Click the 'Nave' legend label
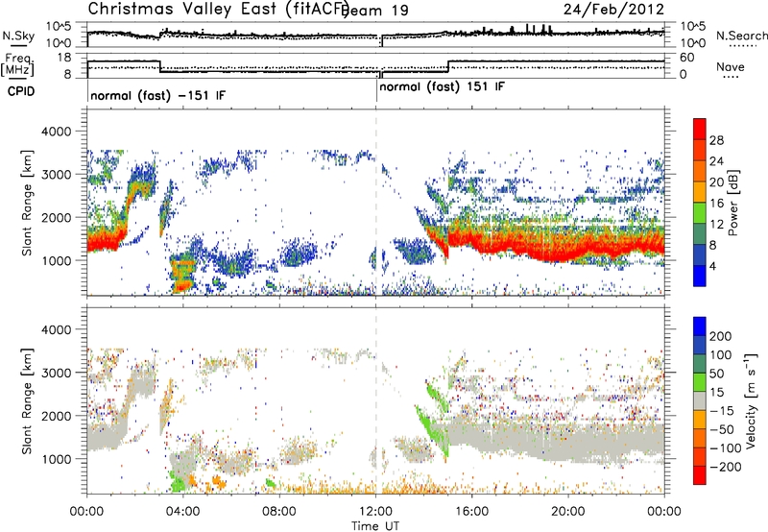The height and width of the screenshot is (532, 768). [731, 67]
